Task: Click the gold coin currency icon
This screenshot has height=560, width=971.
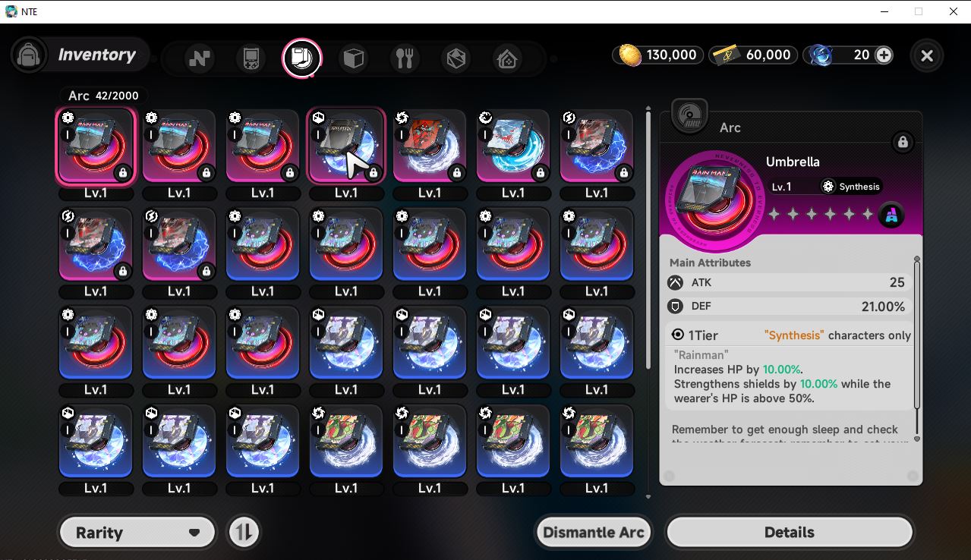Action: pos(630,55)
